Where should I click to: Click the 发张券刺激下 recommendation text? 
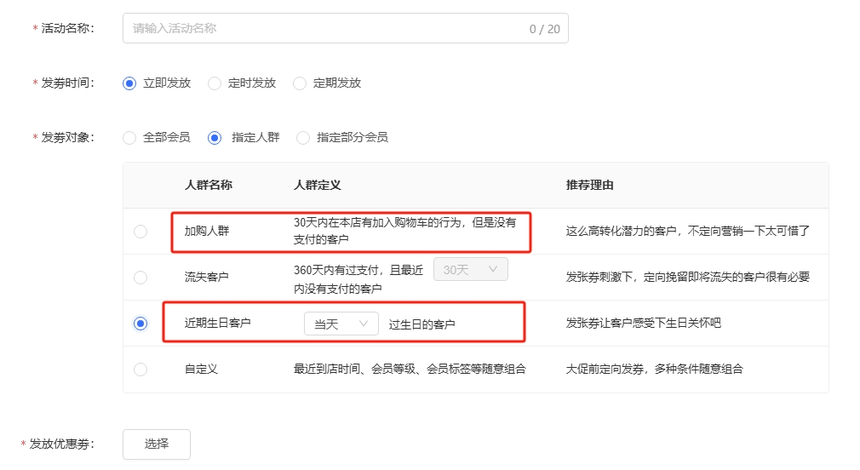click(x=688, y=277)
